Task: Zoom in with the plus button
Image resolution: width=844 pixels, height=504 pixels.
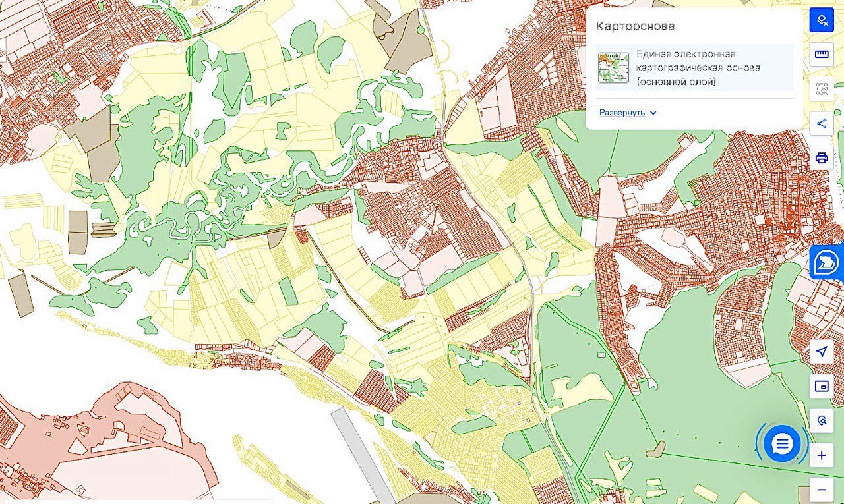Action: tap(822, 455)
